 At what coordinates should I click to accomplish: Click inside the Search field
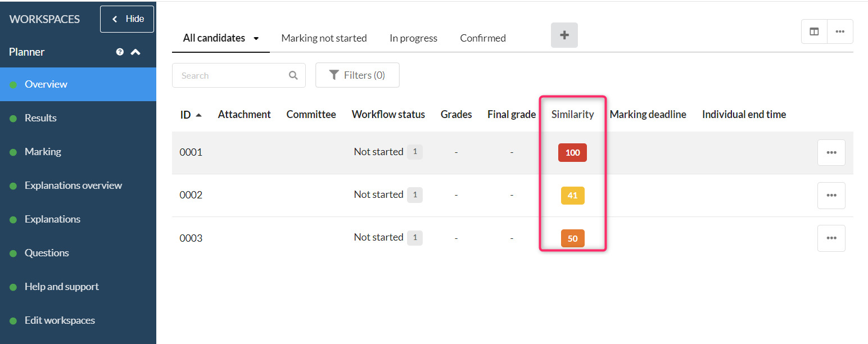click(230, 75)
